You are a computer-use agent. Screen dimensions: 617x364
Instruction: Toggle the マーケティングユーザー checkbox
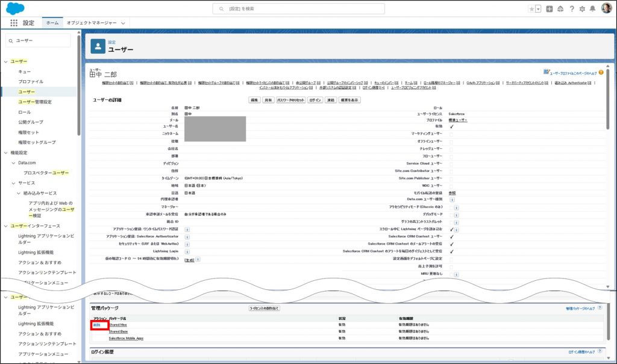point(451,134)
